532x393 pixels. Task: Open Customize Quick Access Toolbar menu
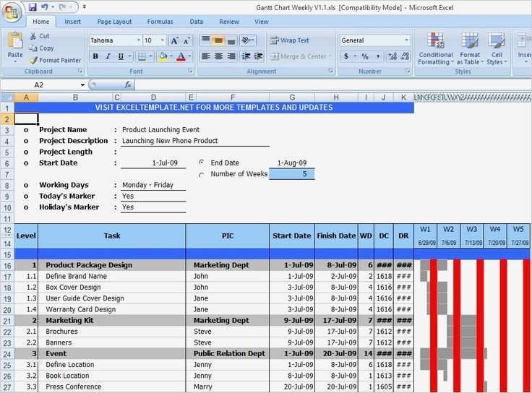[x=84, y=7]
